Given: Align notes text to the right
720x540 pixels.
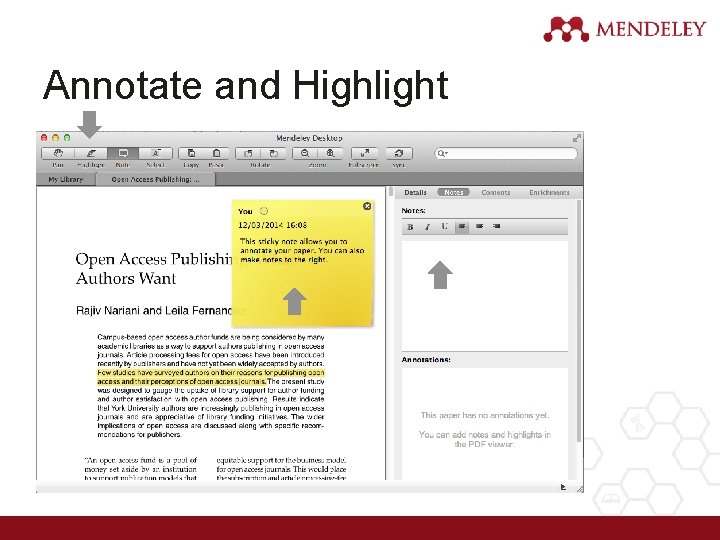Looking at the screenshot, I should pos(496,226).
